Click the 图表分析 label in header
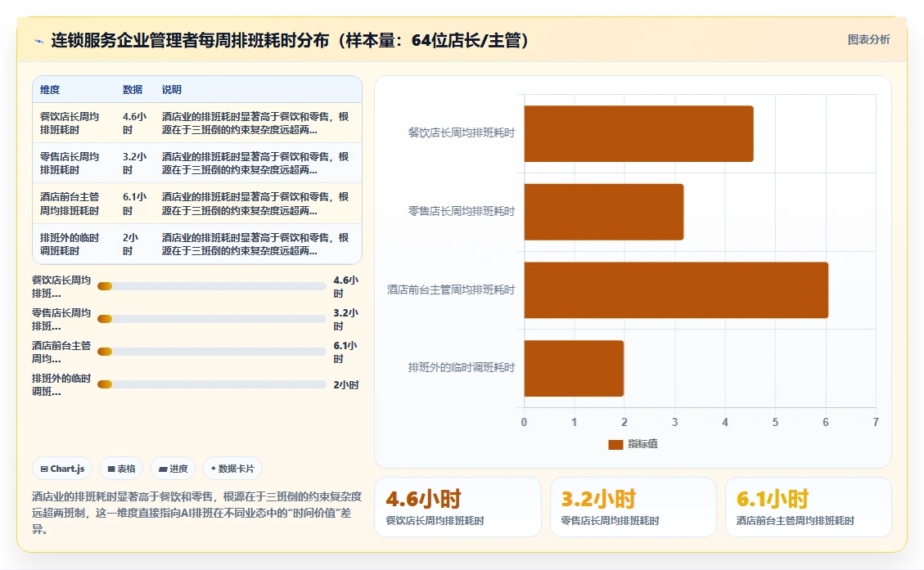 (x=868, y=39)
